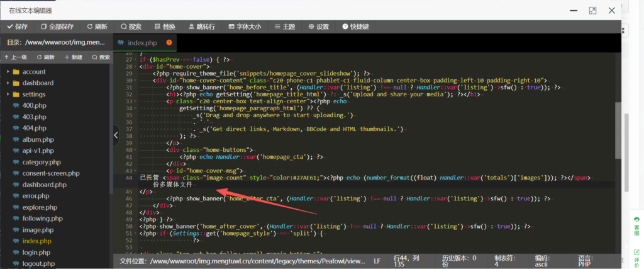Open dashboard.php file
This screenshot has height=269, width=644.
click(x=45, y=185)
